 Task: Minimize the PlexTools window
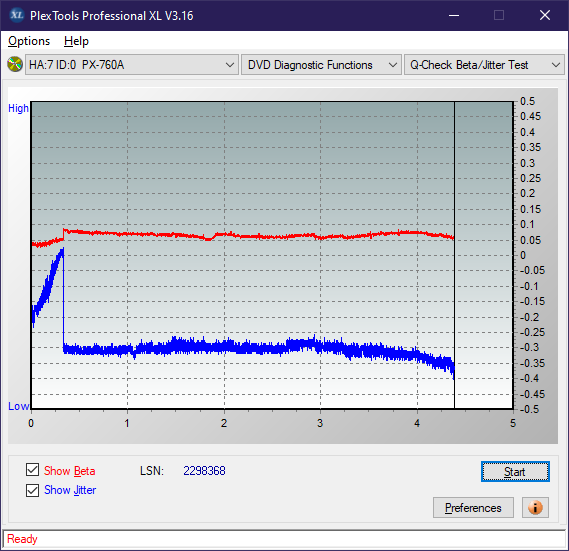[x=454, y=15]
